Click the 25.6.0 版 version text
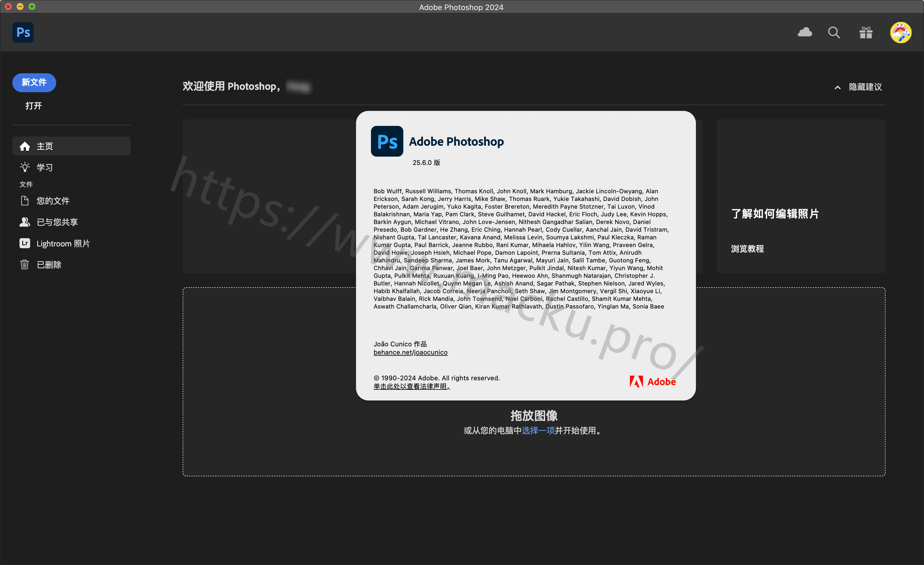This screenshot has width=924, height=565. pos(426,163)
